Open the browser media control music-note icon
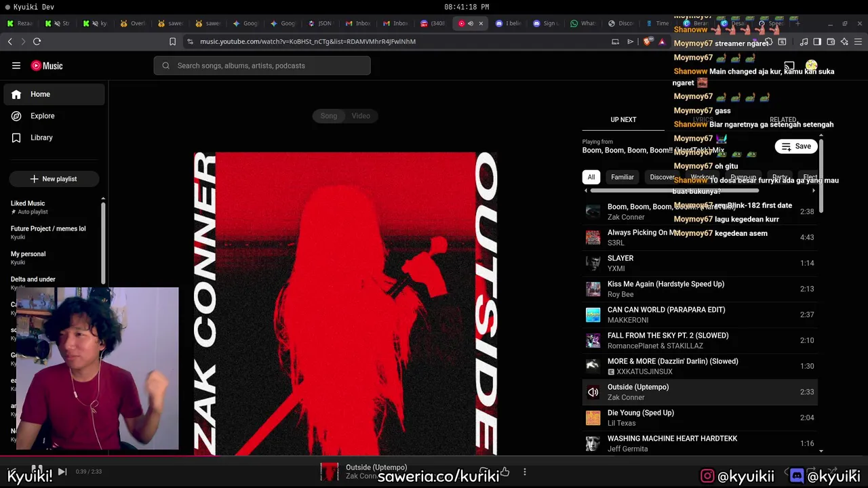The height and width of the screenshot is (488, 868). click(804, 41)
